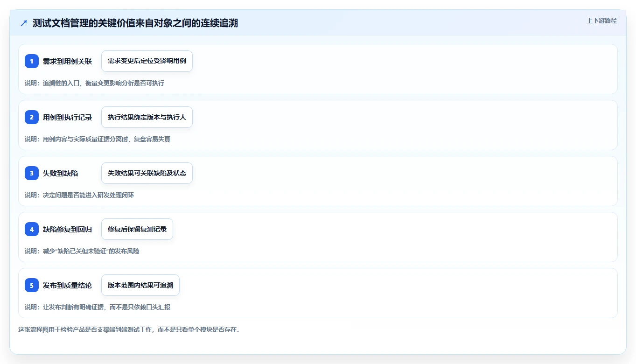Viewport: 636px width, 364px height.
Task: Select the 发布到质量结论 step title
Action: [67, 285]
